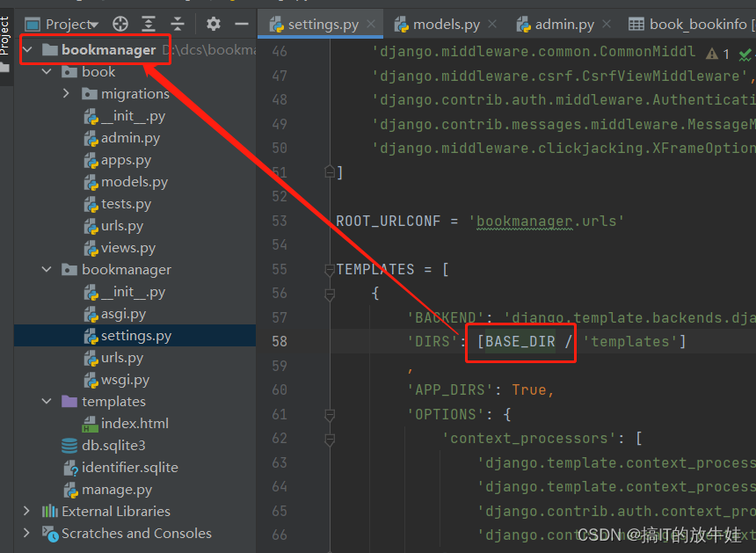Image resolution: width=756 pixels, height=553 pixels.
Task: Hide the Project tool window with minus icon
Action: pos(242,24)
